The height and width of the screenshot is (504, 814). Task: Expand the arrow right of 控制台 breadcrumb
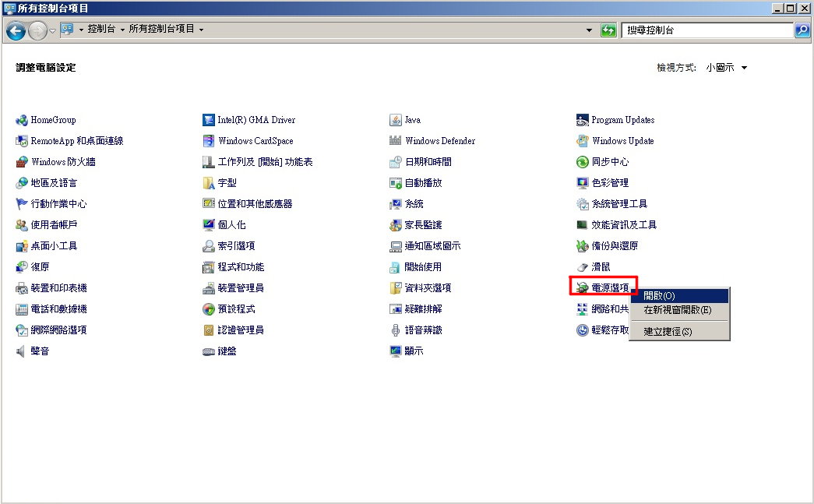pos(122,30)
